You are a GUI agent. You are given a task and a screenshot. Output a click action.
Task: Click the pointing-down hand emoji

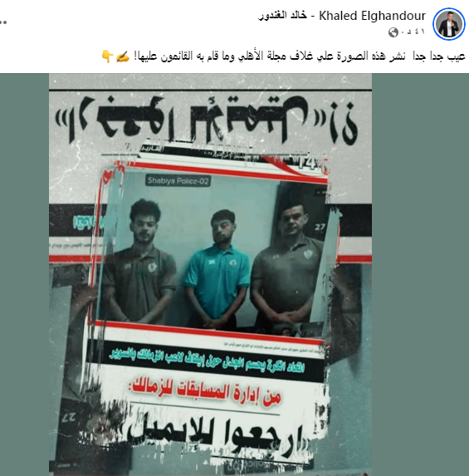coord(107,56)
